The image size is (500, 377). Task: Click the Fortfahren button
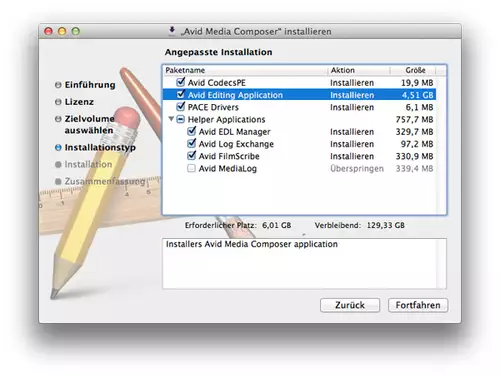[418, 305]
